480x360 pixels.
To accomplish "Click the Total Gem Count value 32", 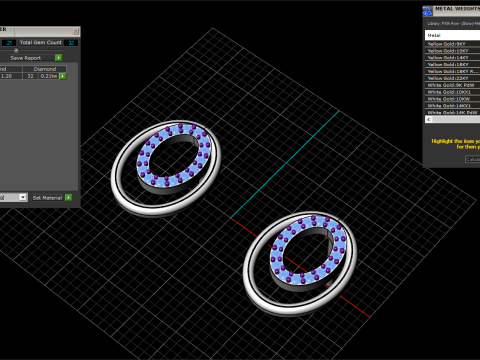I will coord(71,43).
